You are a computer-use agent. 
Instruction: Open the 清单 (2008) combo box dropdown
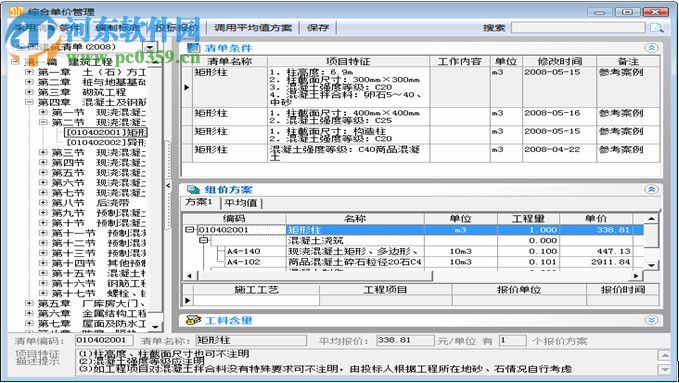point(150,47)
